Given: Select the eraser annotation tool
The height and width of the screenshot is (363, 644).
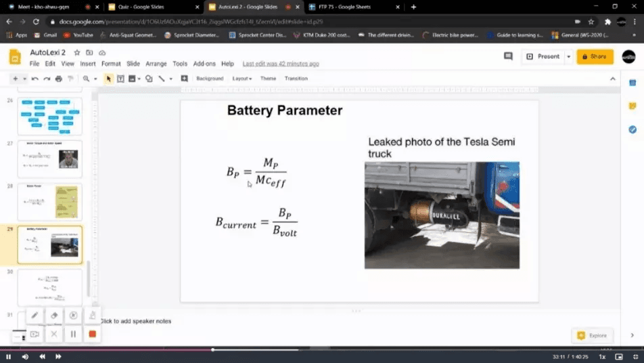Looking at the screenshot, I should (x=54, y=316).
